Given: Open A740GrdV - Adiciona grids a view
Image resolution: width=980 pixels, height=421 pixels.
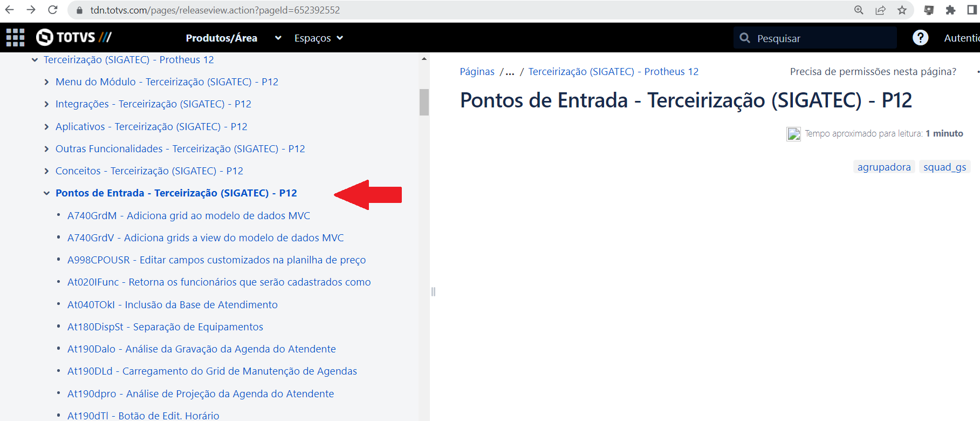Looking at the screenshot, I should click(x=205, y=238).
